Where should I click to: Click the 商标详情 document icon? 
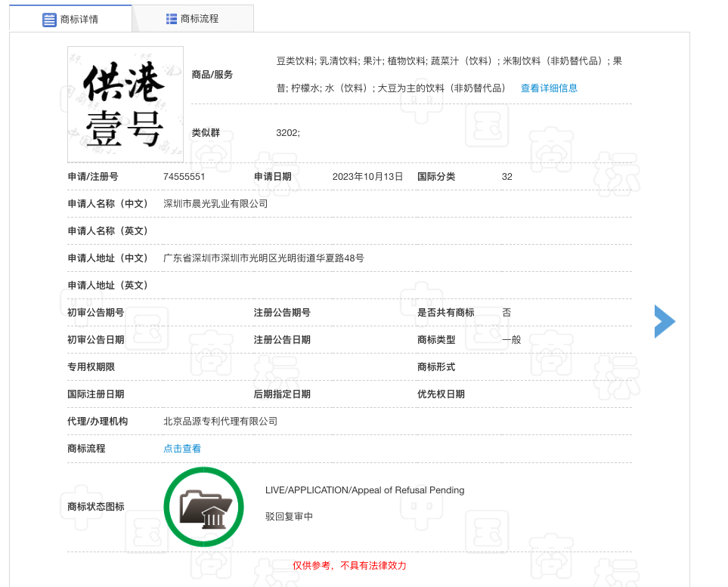point(49,20)
